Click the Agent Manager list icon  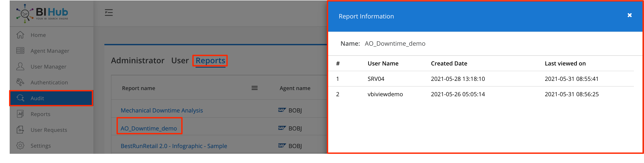tap(20, 51)
